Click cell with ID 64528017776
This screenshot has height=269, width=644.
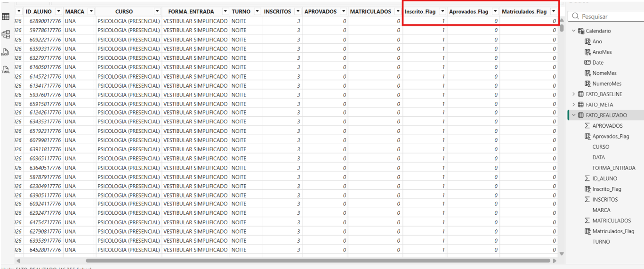(x=42, y=250)
